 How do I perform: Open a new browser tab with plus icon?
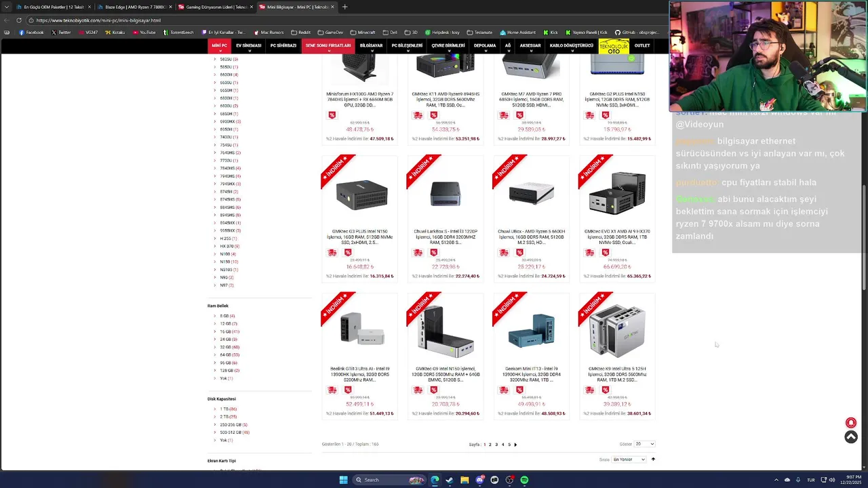pyautogui.click(x=344, y=7)
